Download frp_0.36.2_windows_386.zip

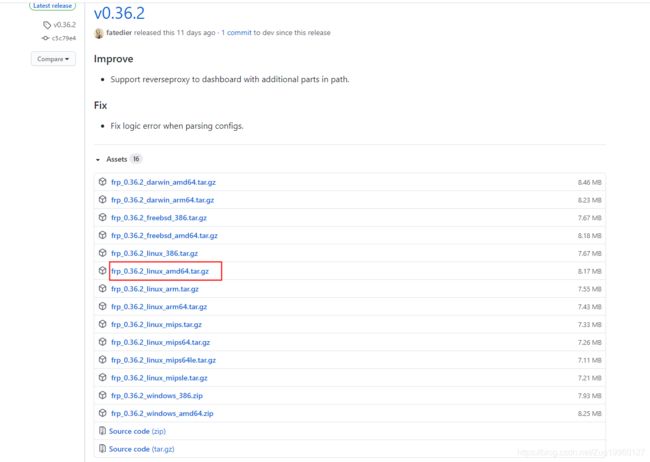tap(157, 396)
